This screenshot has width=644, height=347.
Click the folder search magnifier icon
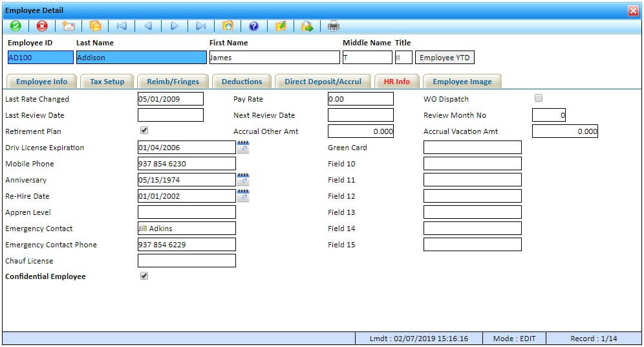pyautogui.click(x=228, y=26)
